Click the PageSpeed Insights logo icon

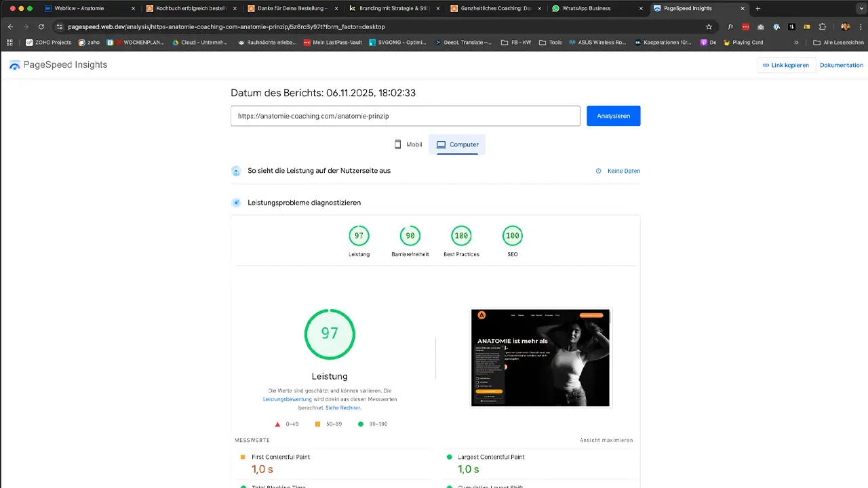pos(14,64)
